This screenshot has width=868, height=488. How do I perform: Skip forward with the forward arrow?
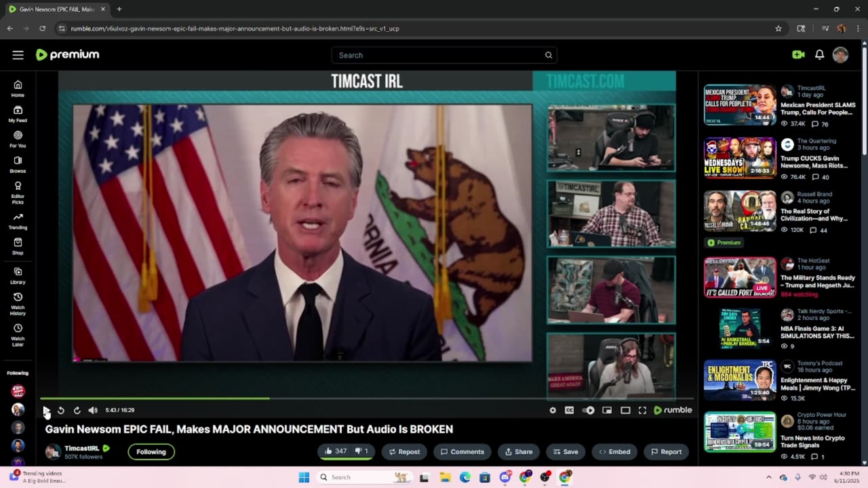tap(77, 410)
